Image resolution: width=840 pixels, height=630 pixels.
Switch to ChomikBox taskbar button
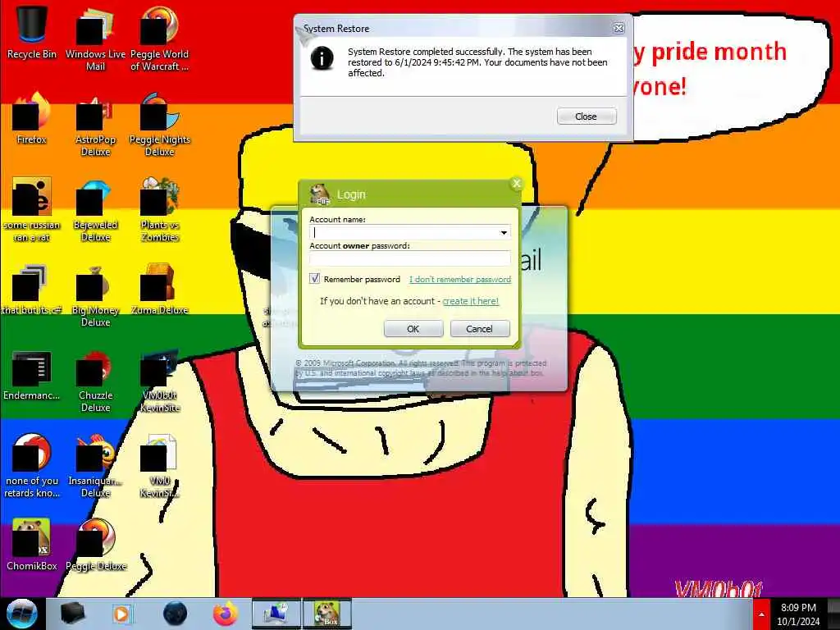coord(326,614)
